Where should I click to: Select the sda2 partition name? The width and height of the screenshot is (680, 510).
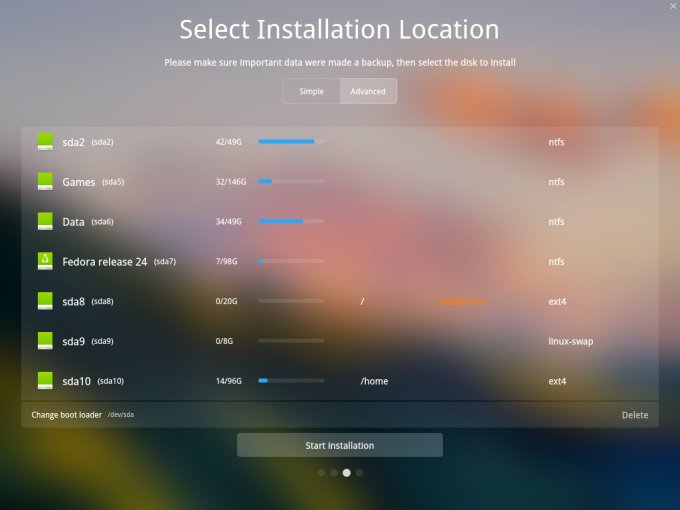click(73, 142)
